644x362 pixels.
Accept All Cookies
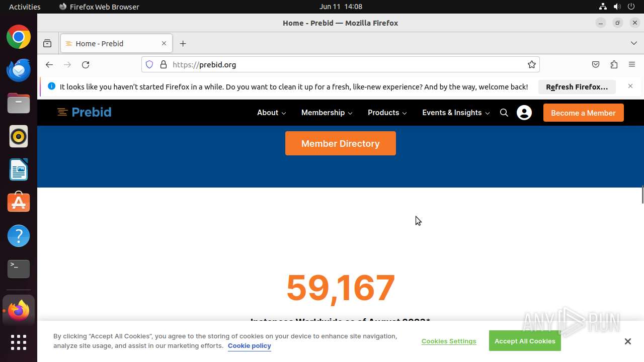[525, 341]
